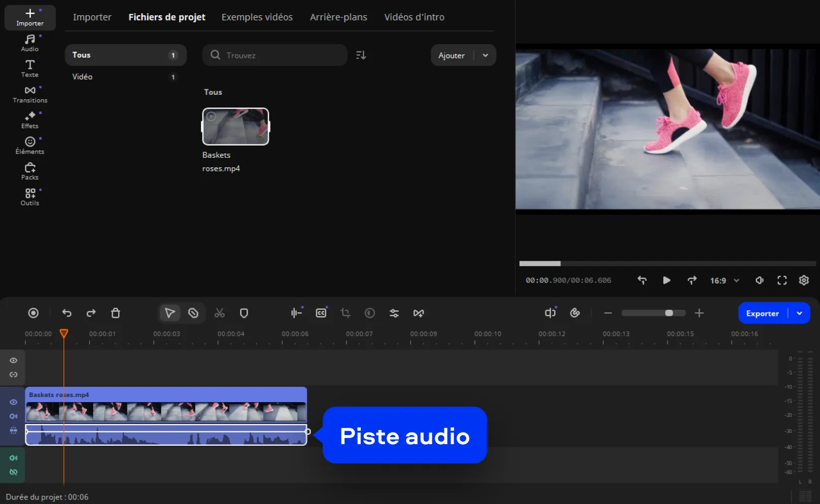
Task: Switch to Exemples vidéos tab
Action: pos(257,17)
